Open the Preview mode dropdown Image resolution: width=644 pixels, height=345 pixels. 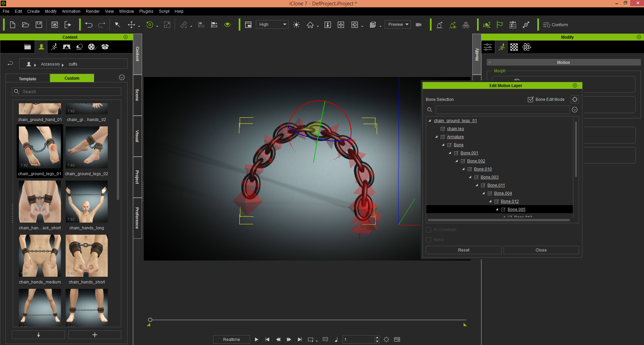tap(398, 25)
